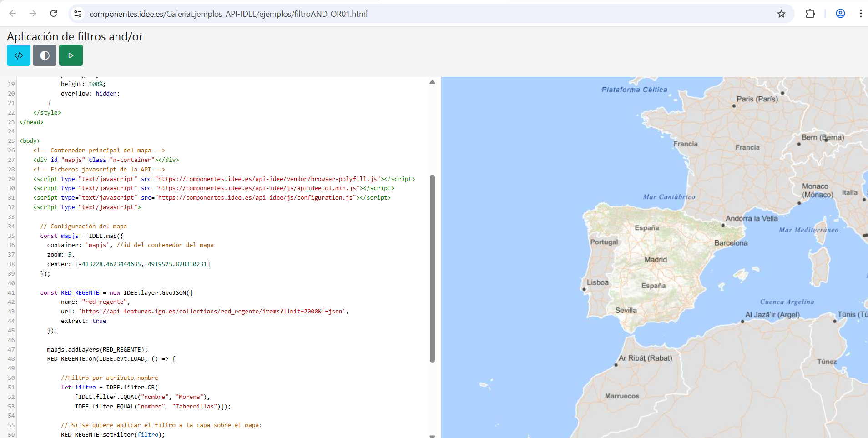Toggle the source code view button
Viewport: 868px width, 438px height.
19,55
